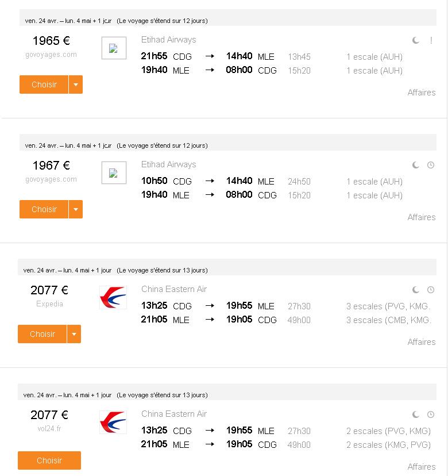The height and width of the screenshot is (476, 448).
Task: Click the moon icon on the Expedia China Eastern offer
Action: tap(415, 290)
